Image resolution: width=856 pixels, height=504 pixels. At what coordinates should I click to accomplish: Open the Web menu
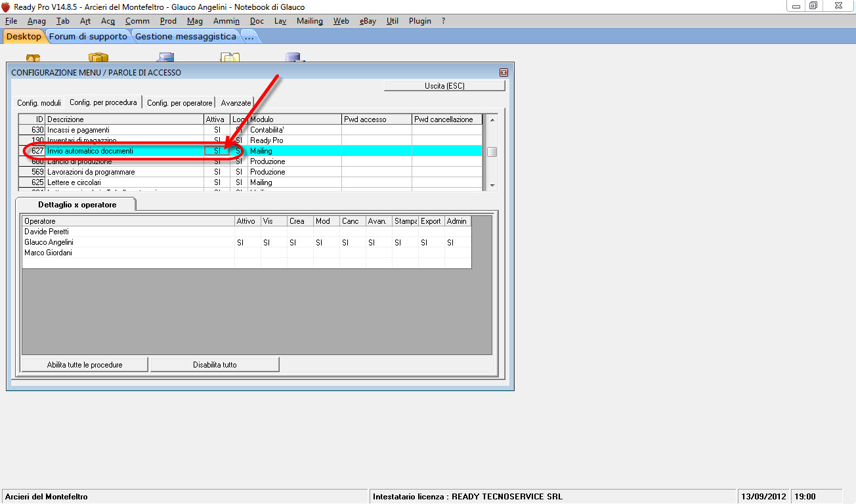(341, 21)
